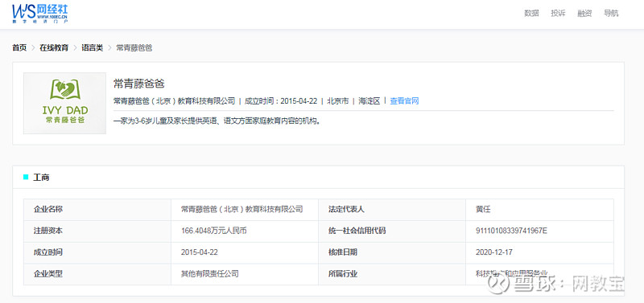The height and width of the screenshot is (303, 644).
Task: Click the 2015-04-22 table value
Action: tap(199, 252)
